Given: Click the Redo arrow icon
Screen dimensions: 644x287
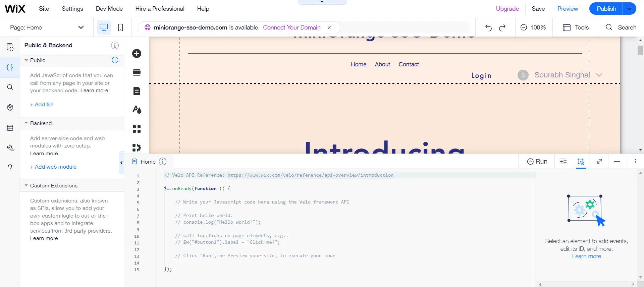Looking at the screenshot, I should (x=502, y=27).
